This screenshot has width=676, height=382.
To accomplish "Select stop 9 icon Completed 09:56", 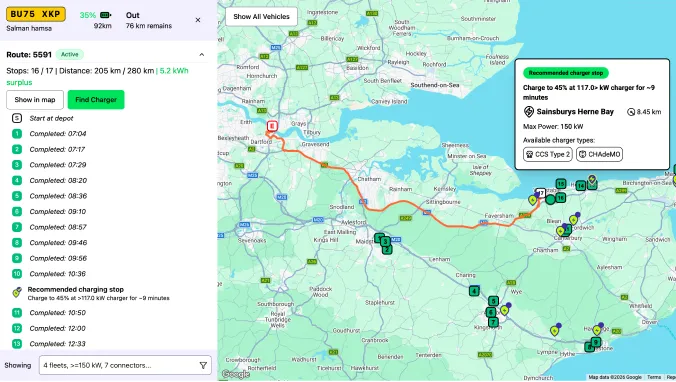I will point(17,258).
